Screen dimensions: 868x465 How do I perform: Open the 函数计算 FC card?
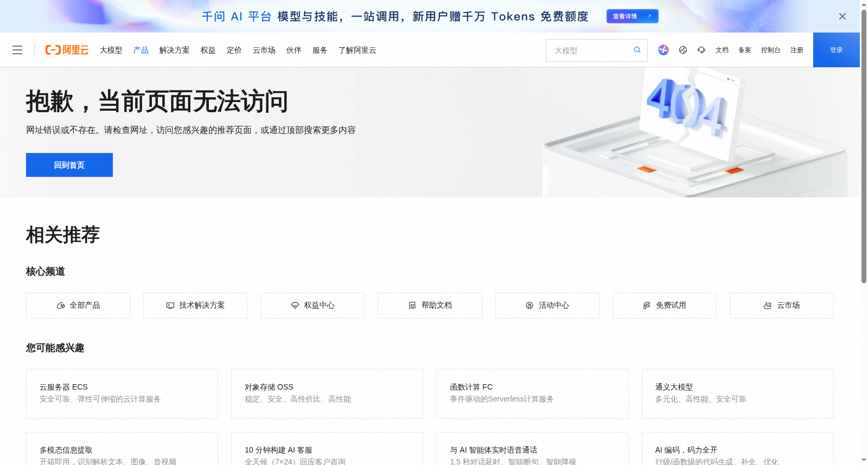(532, 394)
